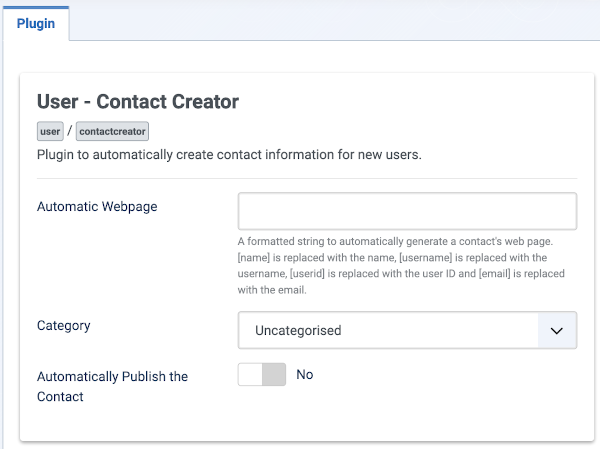The width and height of the screenshot is (600, 449).
Task: Click the 'Category' field label
Action: tap(64, 326)
